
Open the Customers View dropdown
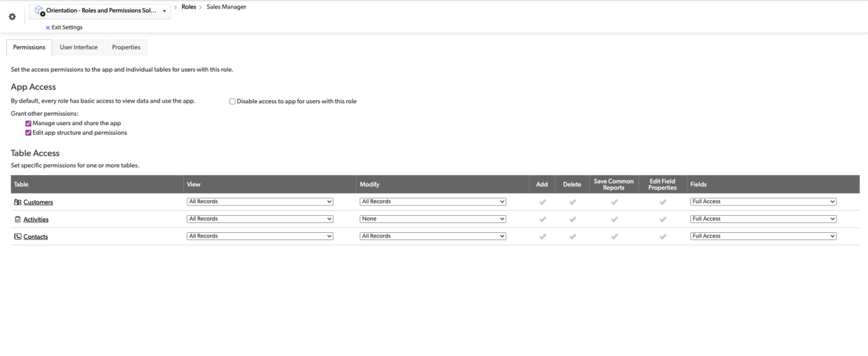pyautogui.click(x=260, y=202)
